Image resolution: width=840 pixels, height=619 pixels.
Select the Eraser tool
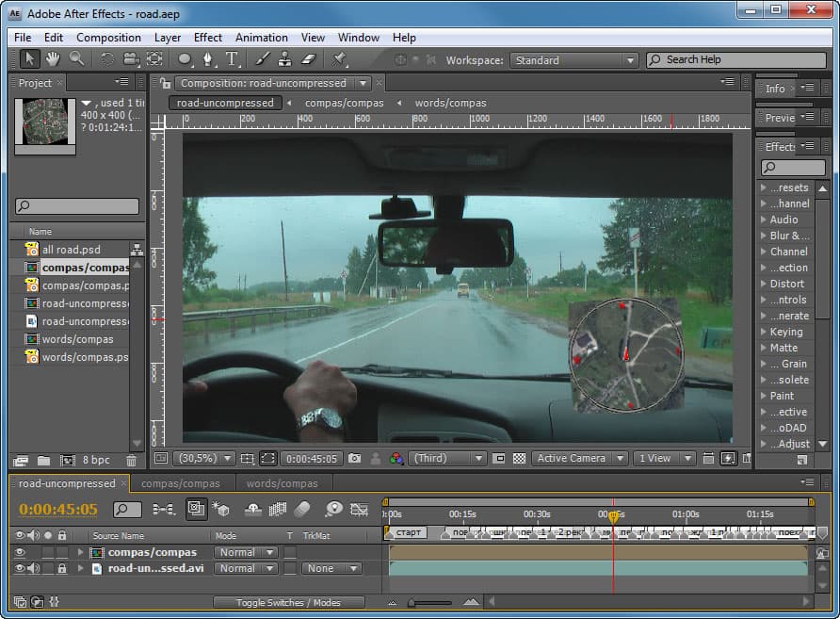(x=309, y=58)
